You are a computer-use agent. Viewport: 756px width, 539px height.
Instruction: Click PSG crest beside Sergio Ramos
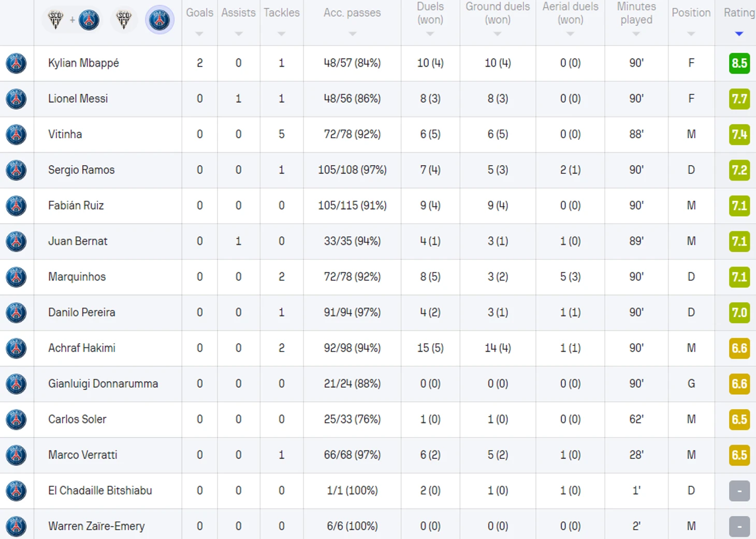point(16,170)
